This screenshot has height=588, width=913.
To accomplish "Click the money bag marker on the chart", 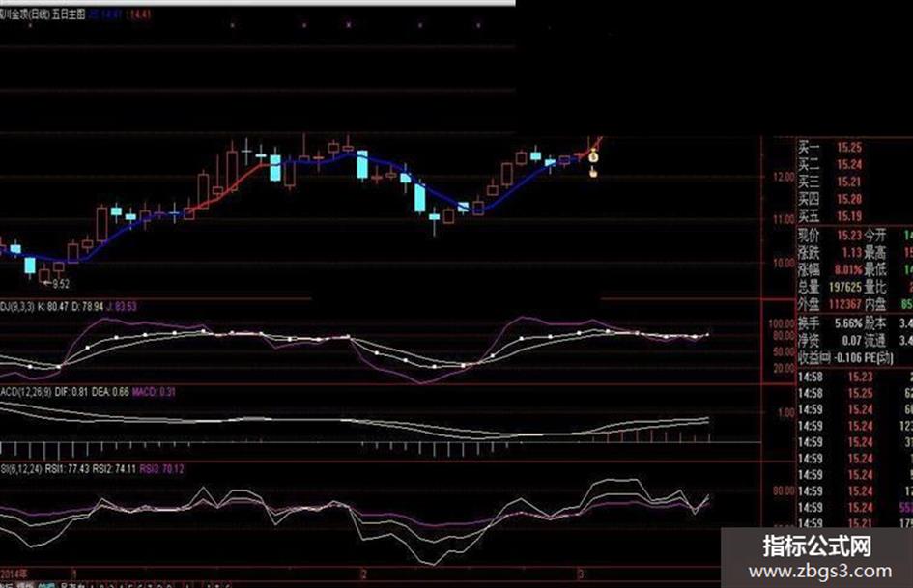I will coord(593,156).
